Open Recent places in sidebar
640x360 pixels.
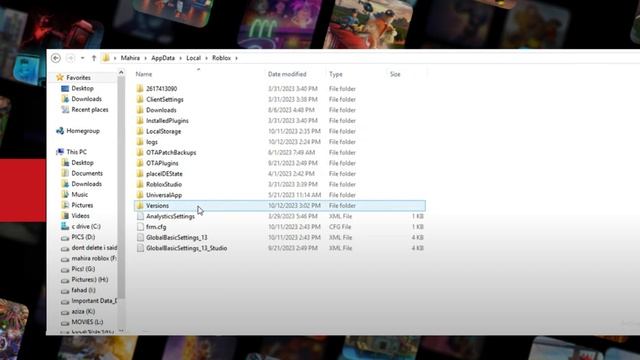(x=90, y=109)
